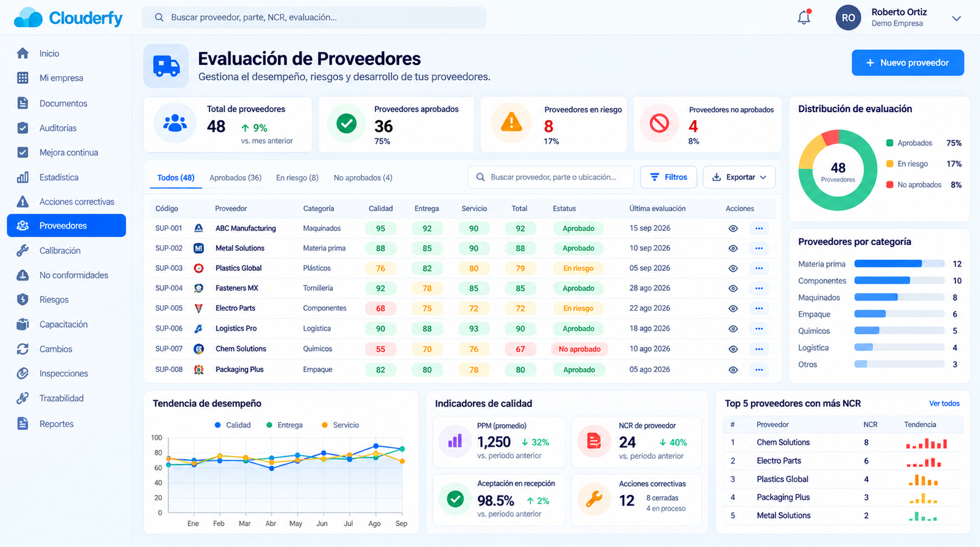Switch to No aprobados (4) tab

[x=363, y=178]
